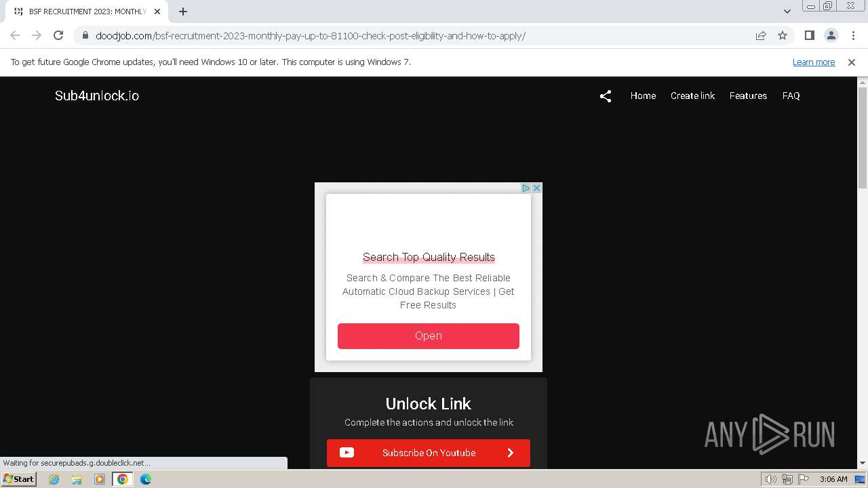Click the Action Center flag icon
The image size is (868, 488).
[803, 479]
